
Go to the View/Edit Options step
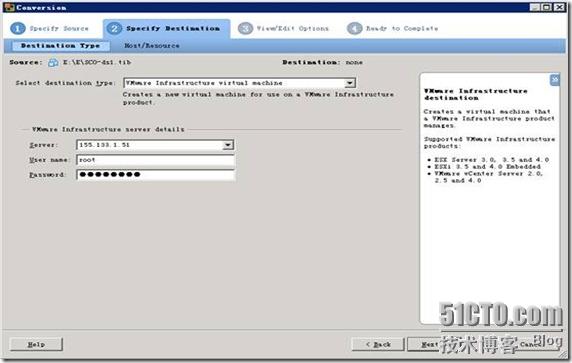(283, 28)
